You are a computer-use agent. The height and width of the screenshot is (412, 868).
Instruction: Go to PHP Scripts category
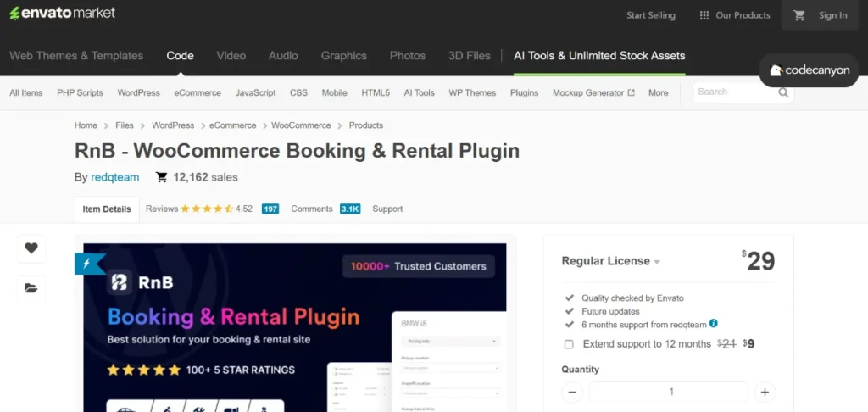click(80, 93)
